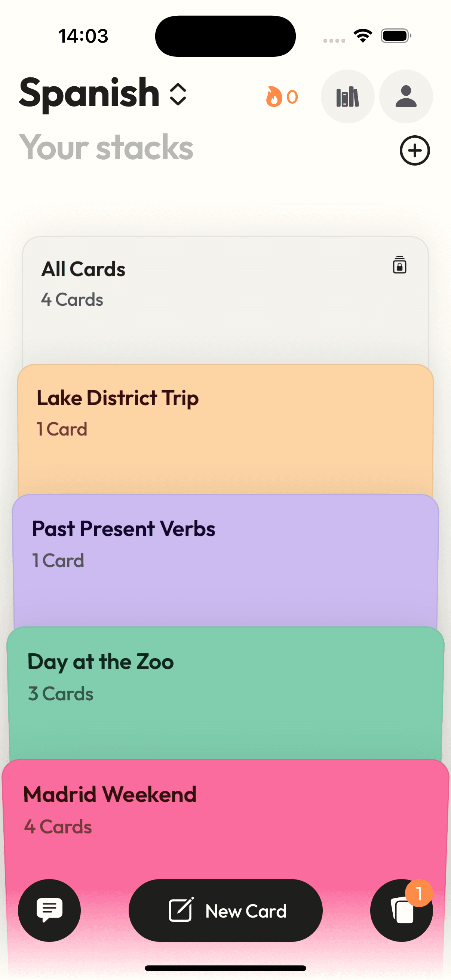The image size is (451, 980).
Task: Open the All Cards stack
Action: coord(225,301)
